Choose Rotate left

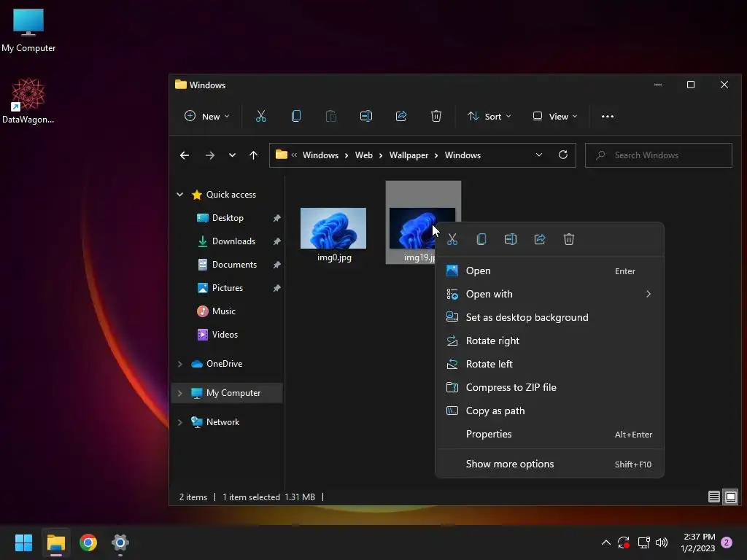(x=550, y=364)
